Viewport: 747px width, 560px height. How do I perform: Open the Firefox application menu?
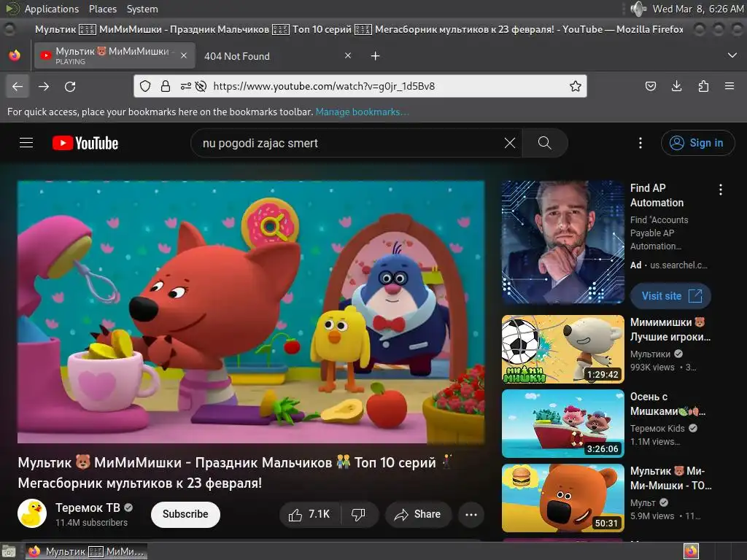(729, 86)
